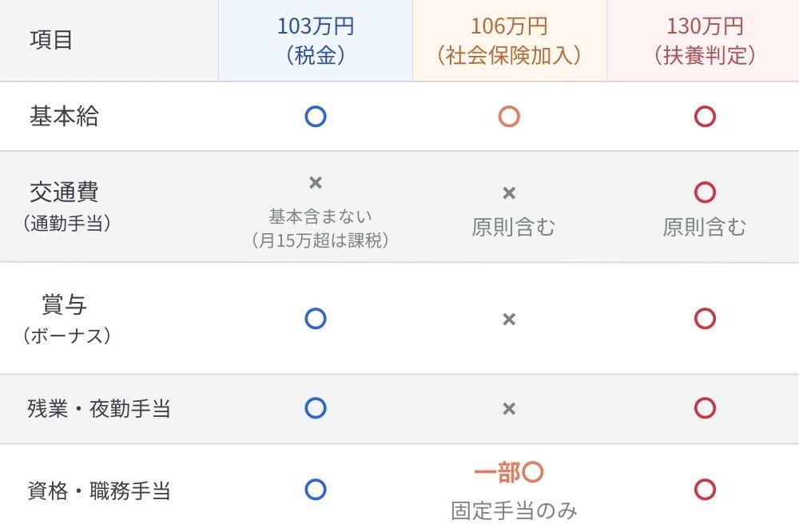Click the red circle in the 賞与 row
Image resolution: width=799 pixels, height=532 pixels.
(705, 319)
